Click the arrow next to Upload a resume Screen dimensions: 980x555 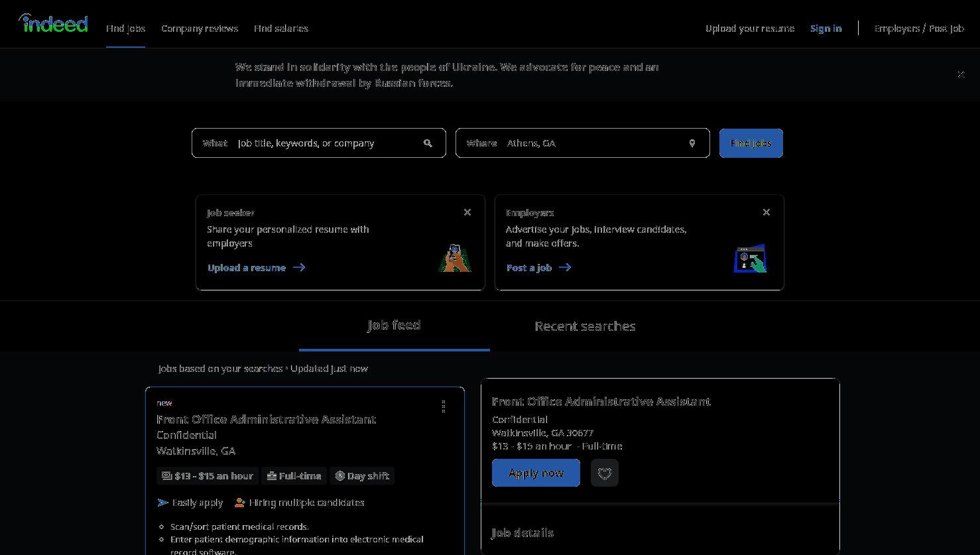tap(299, 267)
